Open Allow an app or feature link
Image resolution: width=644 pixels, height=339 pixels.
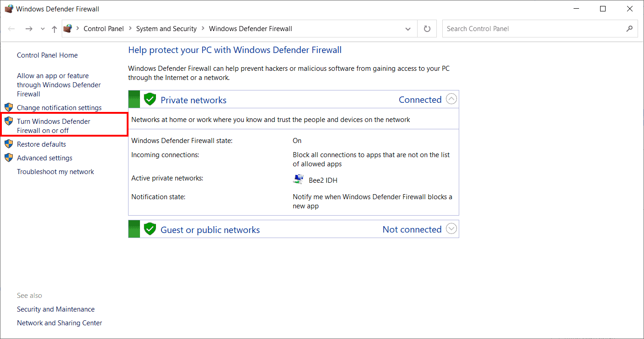(x=59, y=85)
